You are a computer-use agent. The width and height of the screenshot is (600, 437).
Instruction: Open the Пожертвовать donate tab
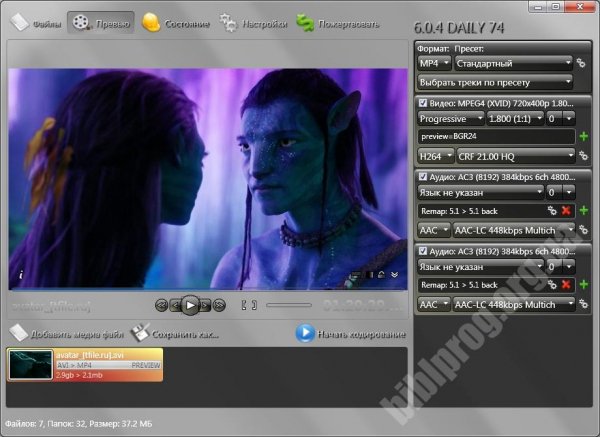tap(338, 23)
